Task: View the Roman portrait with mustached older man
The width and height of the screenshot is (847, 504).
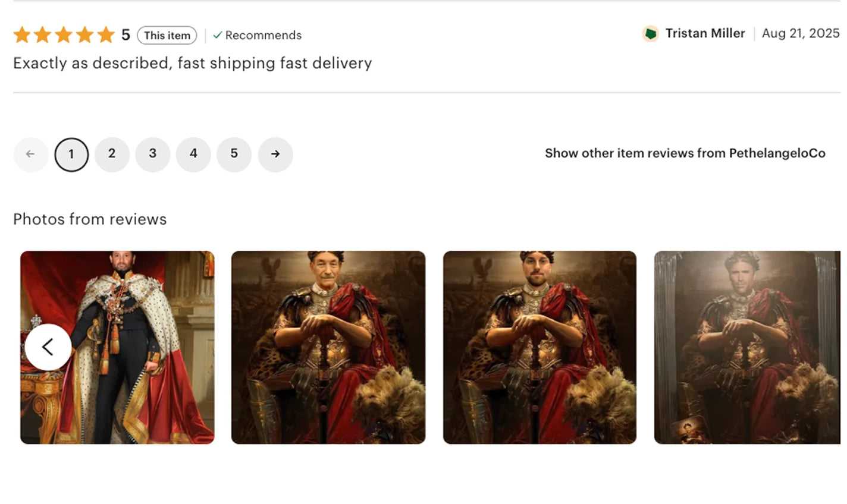Action: coord(328,347)
